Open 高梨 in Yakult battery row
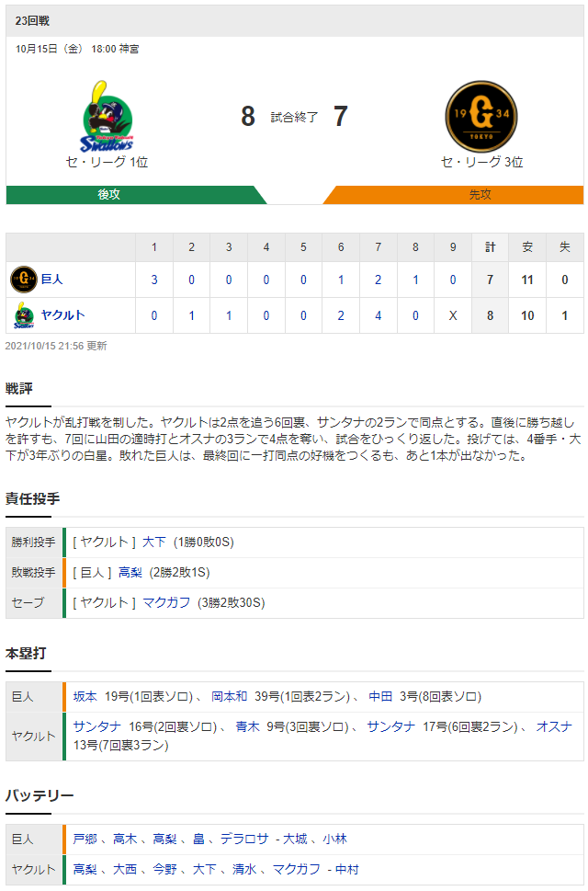588x891 pixels. point(85,870)
